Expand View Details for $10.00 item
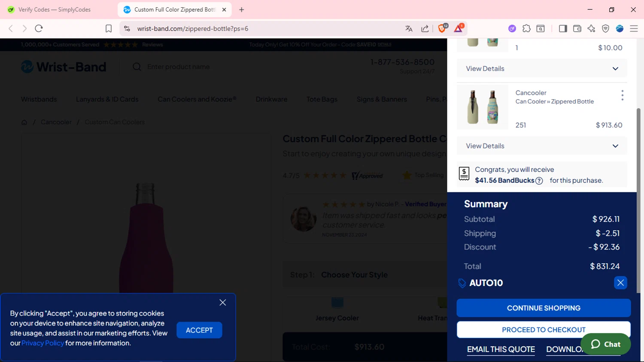The height and width of the screenshot is (362, 644). (542, 69)
